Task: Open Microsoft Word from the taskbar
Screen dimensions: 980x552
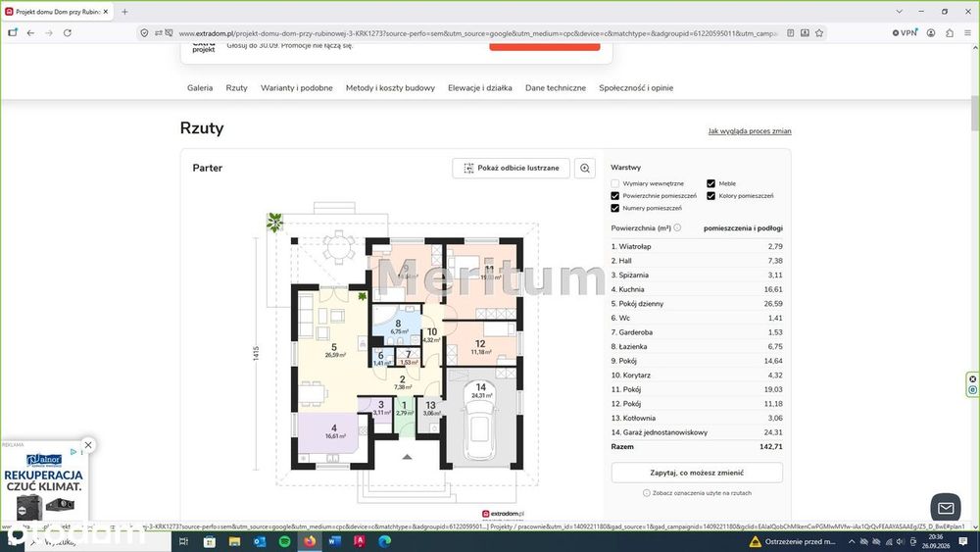Action: pos(334,541)
